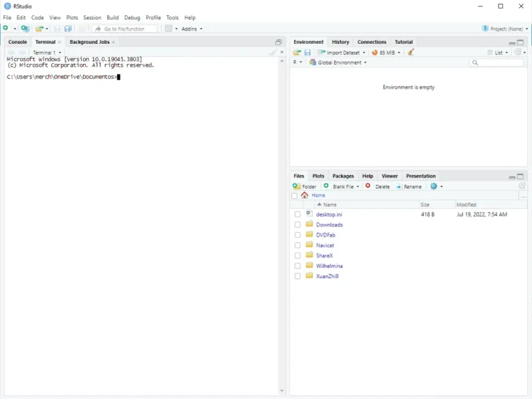The width and height of the screenshot is (532, 399).
Task: Close the Background Jobs tab
Action: 113,42
